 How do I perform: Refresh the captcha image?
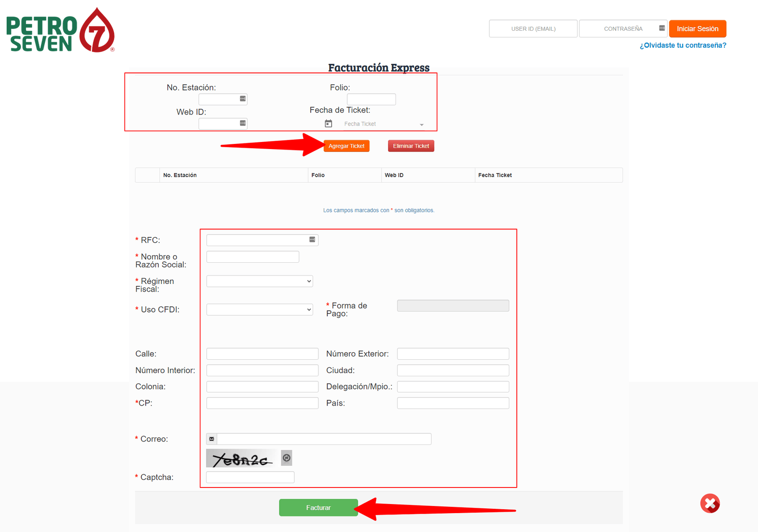287,458
